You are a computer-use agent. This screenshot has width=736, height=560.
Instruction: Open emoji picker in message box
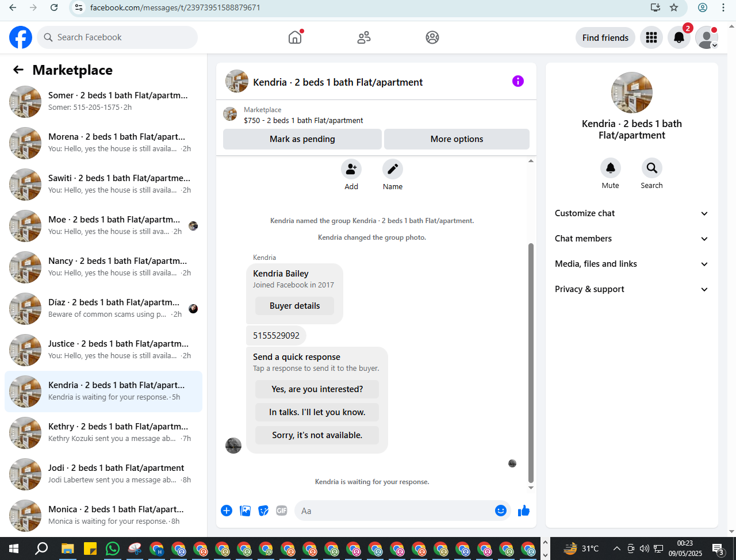(501, 511)
